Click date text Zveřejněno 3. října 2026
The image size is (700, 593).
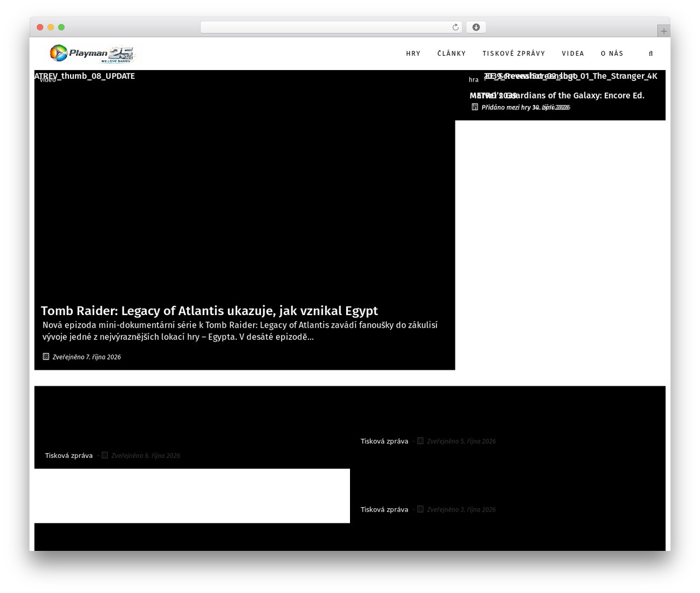pos(462,510)
